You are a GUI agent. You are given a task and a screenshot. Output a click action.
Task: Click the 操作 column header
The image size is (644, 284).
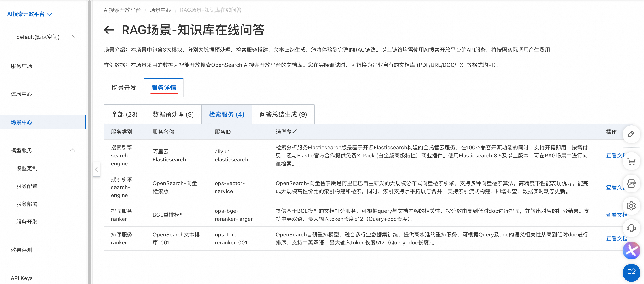pyautogui.click(x=611, y=132)
